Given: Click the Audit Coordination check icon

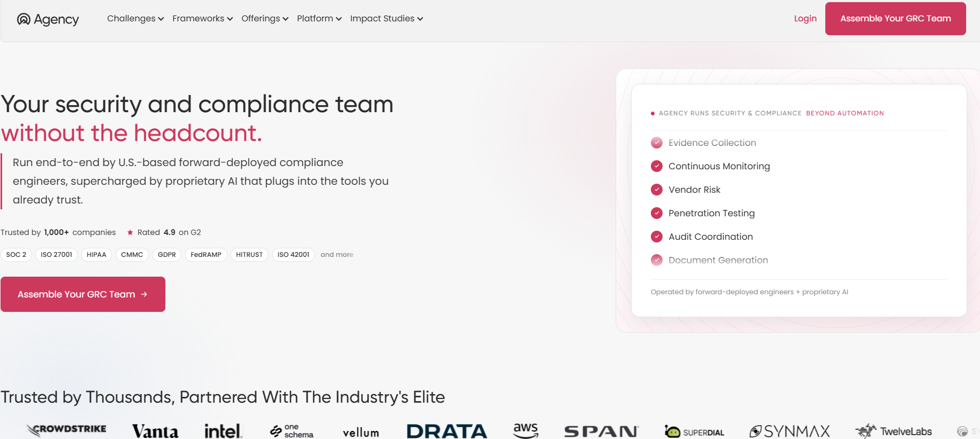Looking at the screenshot, I should tap(657, 237).
